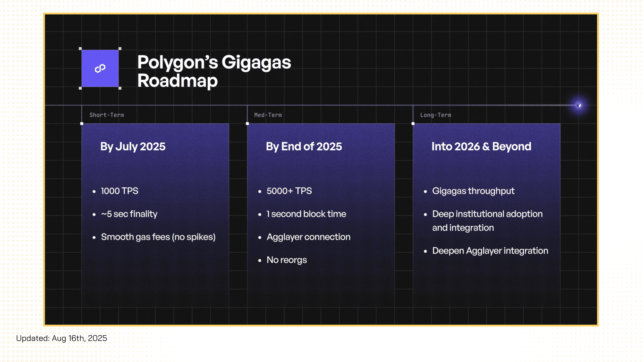Click the 'By July 2025' heading
644x362 pixels.
(x=133, y=146)
